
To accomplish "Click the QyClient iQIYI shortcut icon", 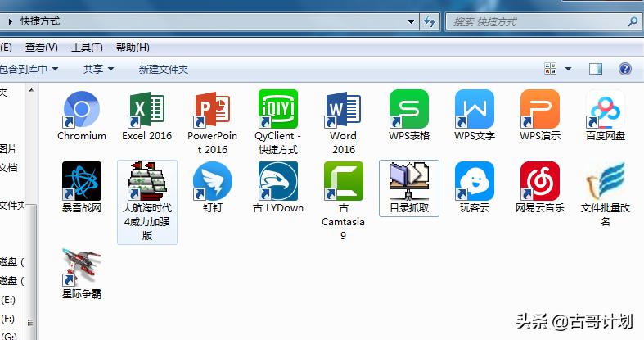I will point(278,109).
